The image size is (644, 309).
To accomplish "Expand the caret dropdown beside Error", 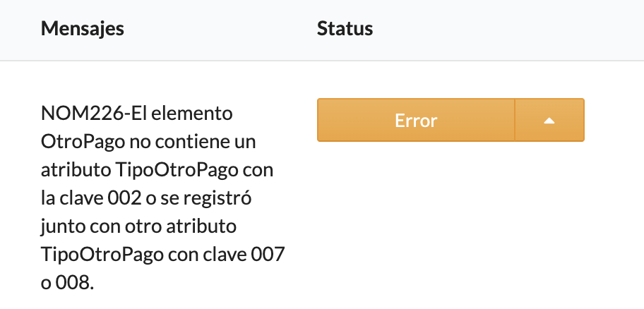I will point(549,121).
